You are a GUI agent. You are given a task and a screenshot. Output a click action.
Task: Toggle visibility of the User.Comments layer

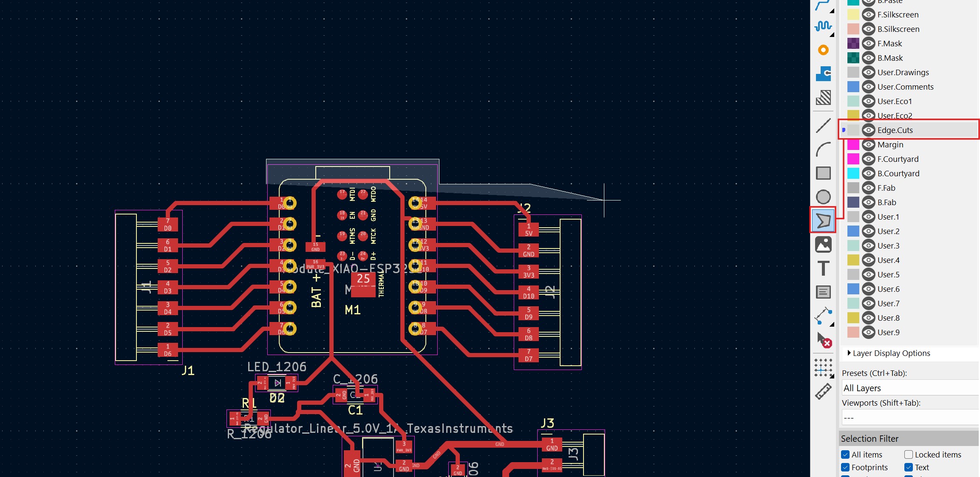pyautogui.click(x=868, y=87)
